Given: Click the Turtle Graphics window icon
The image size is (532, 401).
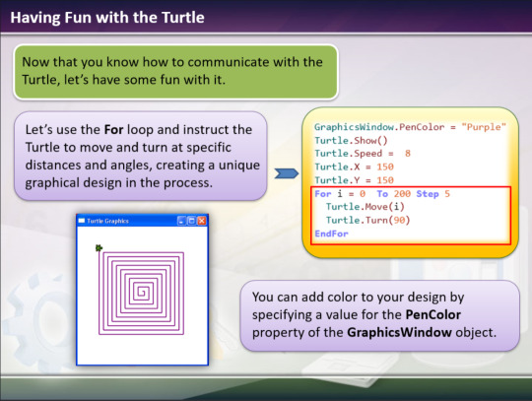Looking at the screenshot, I should [82, 221].
